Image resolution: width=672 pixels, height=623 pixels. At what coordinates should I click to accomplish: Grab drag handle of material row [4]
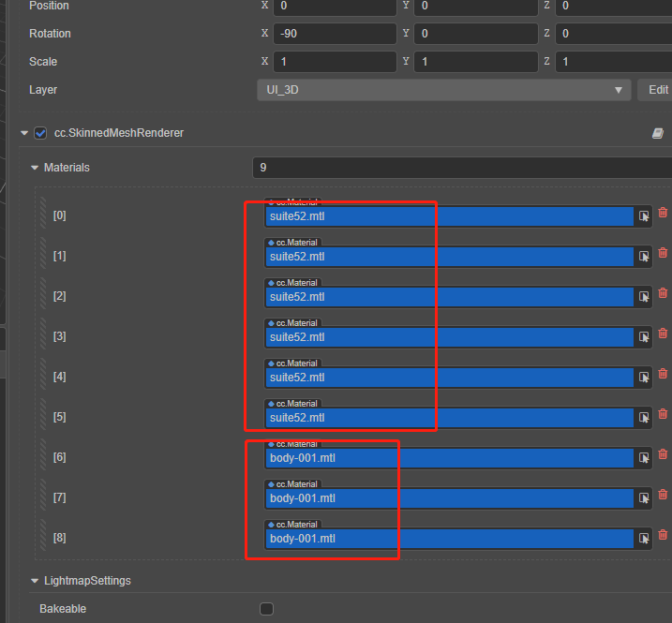point(43,374)
